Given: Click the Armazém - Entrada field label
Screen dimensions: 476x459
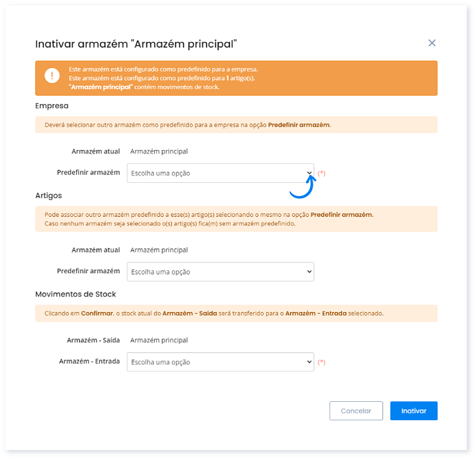Looking at the screenshot, I should (89, 361).
